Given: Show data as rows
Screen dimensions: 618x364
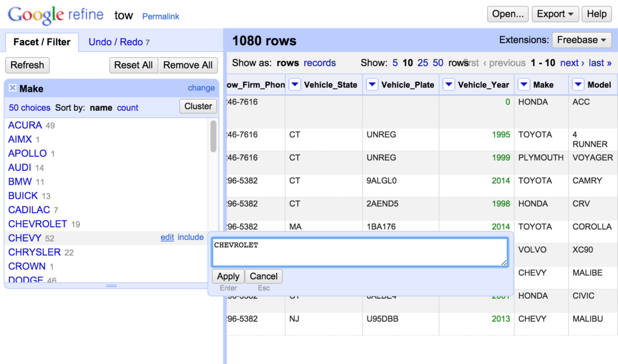Looking at the screenshot, I should tap(288, 63).
